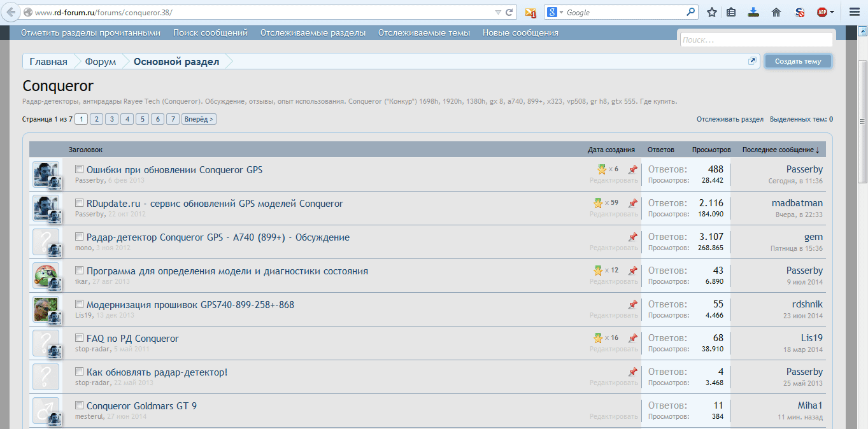
Task: Click the bookmark star icon
Action: point(712,12)
